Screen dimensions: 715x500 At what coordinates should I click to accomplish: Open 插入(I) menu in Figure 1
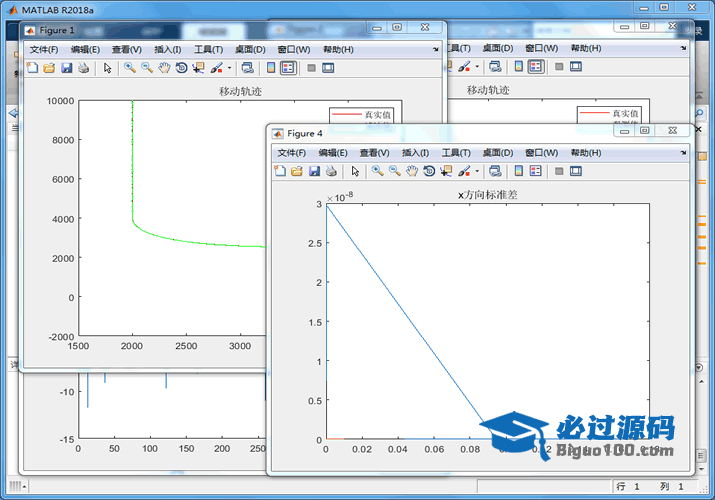pyautogui.click(x=168, y=49)
